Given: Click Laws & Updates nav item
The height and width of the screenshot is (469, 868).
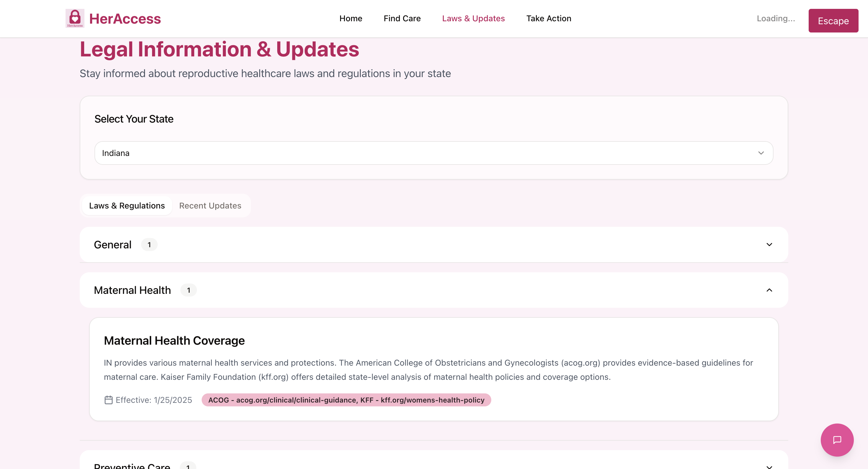Looking at the screenshot, I should tap(473, 19).
